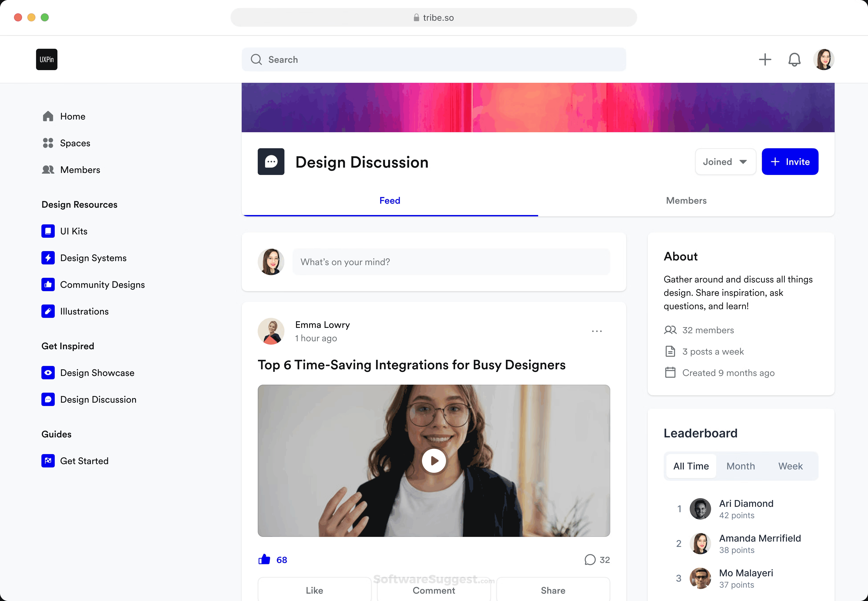The height and width of the screenshot is (601, 868).
Task: Play the video in the post
Action: [434, 461]
